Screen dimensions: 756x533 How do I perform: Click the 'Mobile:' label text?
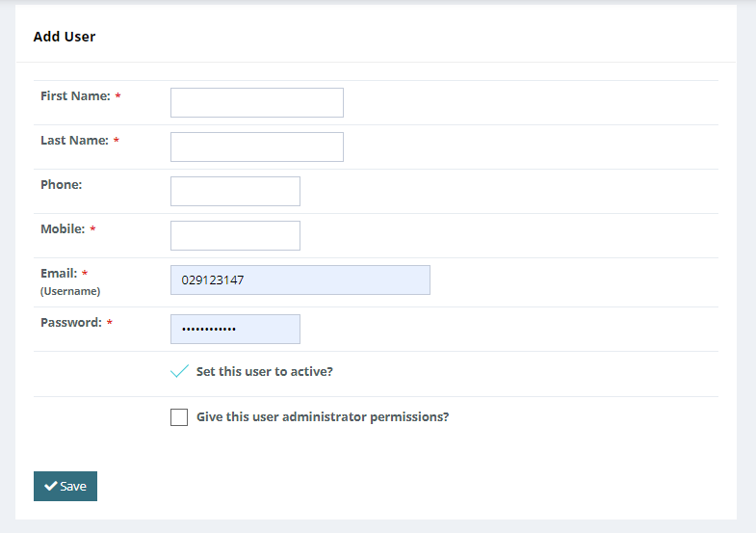(x=63, y=229)
